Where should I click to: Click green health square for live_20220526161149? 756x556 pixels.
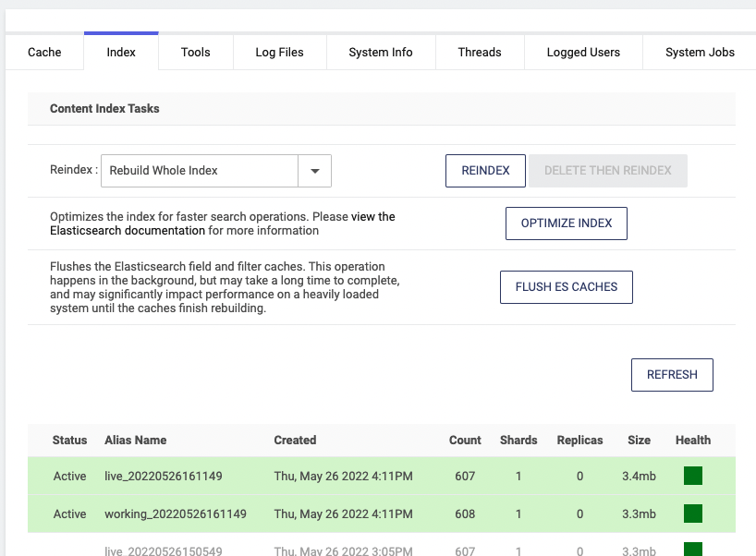(x=692, y=476)
